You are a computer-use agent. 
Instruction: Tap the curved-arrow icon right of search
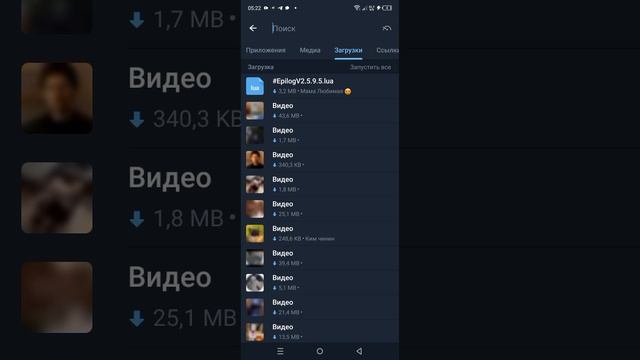coord(387,28)
